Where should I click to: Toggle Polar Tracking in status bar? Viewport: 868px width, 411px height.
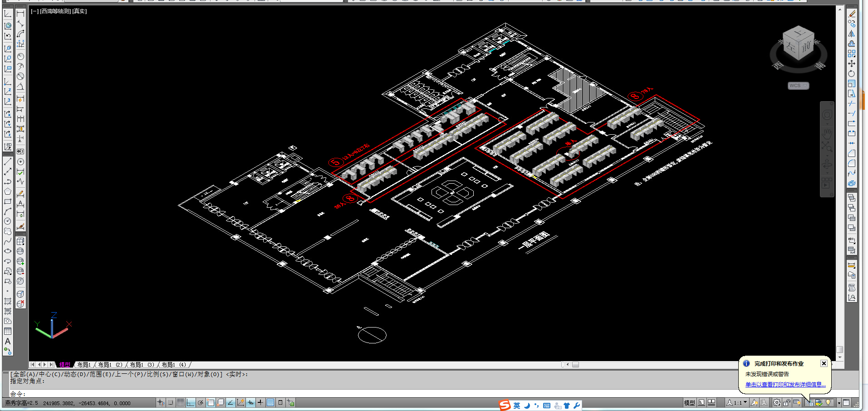coord(201,402)
